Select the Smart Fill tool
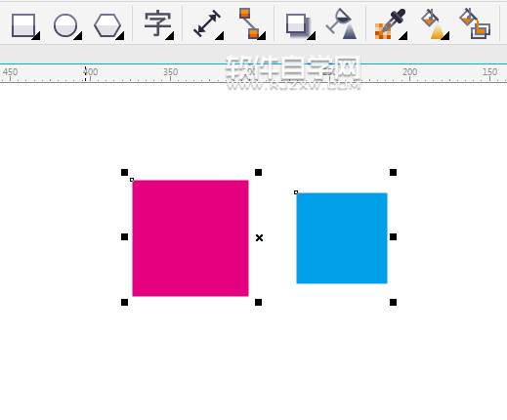 click(475, 23)
